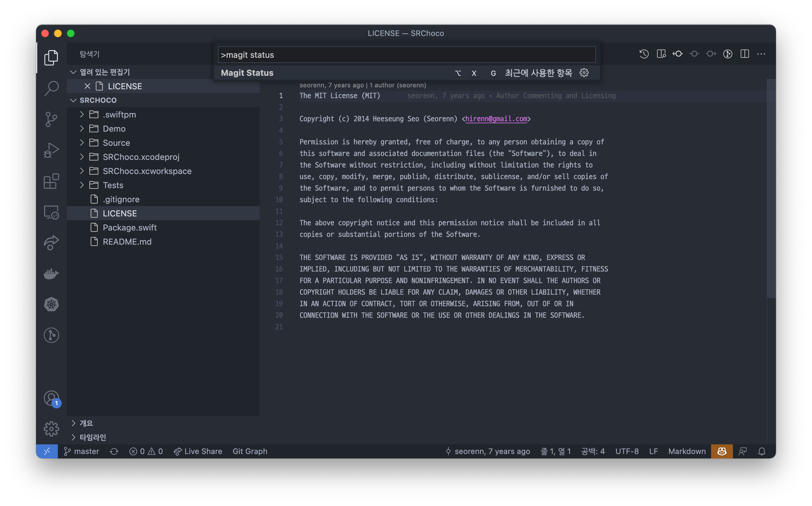Select the Magit Status command result
This screenshot has width=812, height=506.
click(247, 73)
